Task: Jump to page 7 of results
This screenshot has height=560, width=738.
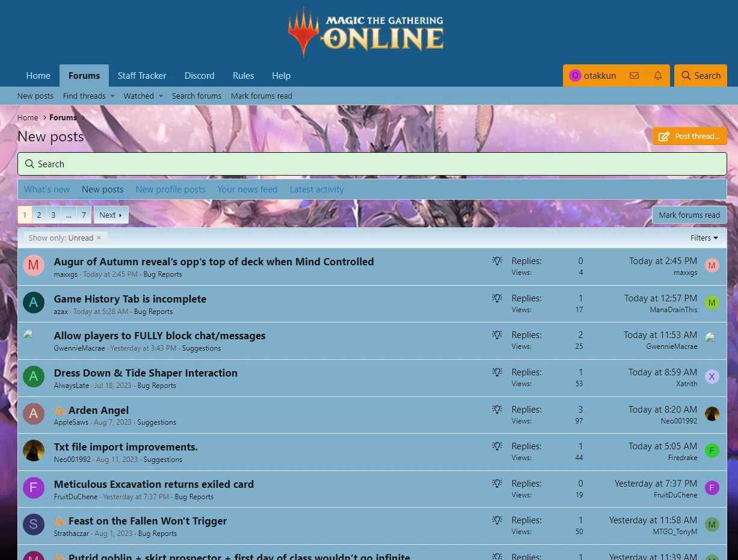Action: click(x=84, y=215)
